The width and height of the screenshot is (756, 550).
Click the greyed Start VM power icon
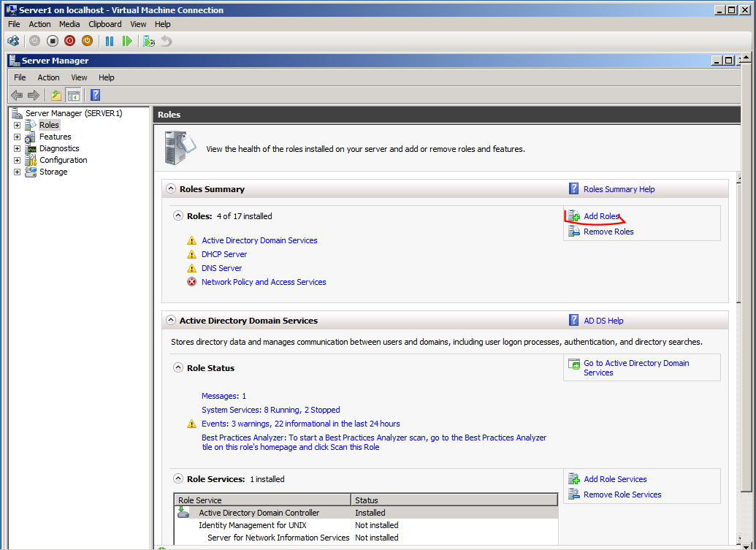(x=35, y=41)
